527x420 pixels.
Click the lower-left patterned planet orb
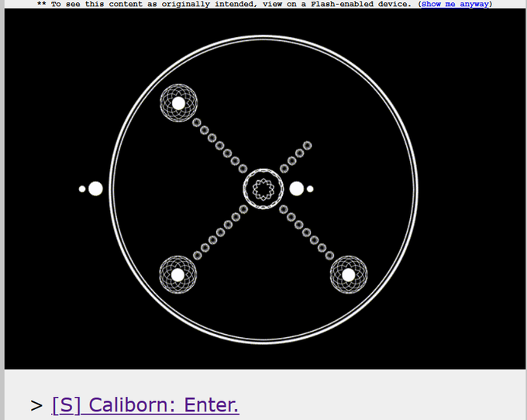(x=177, y=275)
